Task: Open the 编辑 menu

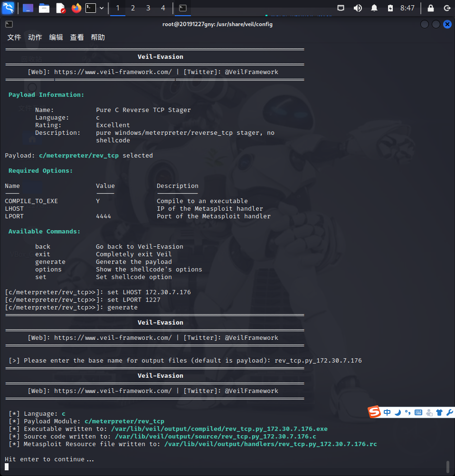Action: pyautogui.click(x=56, y=37)
